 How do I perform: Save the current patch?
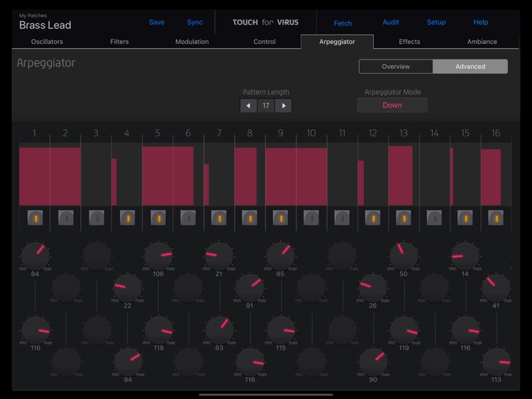click(157, 23)
